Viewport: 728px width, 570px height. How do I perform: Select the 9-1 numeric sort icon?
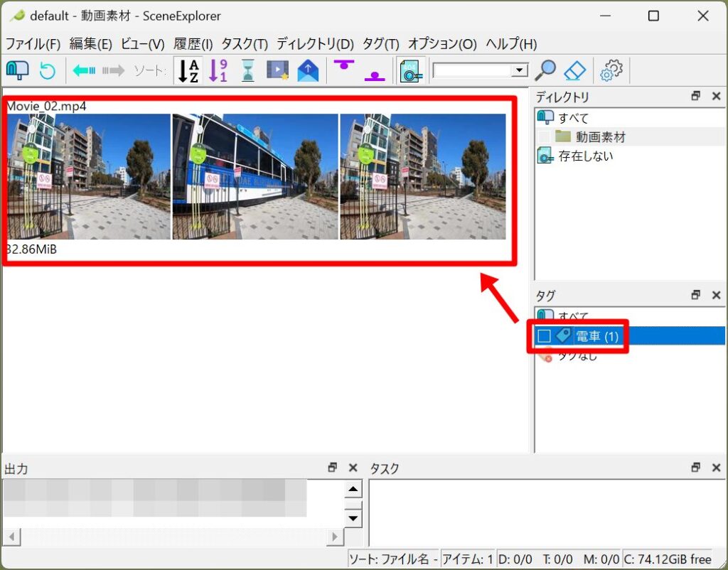[218, 70]
